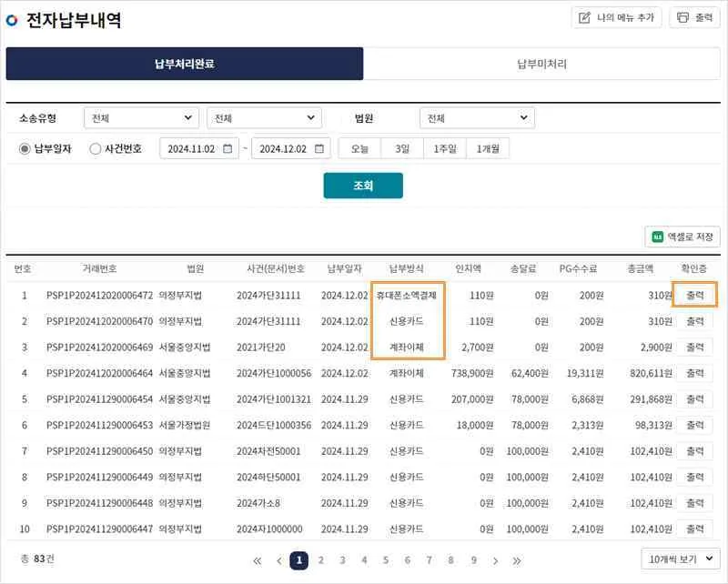
Task: Print the certificate for row 9
Action: [694, 503]
